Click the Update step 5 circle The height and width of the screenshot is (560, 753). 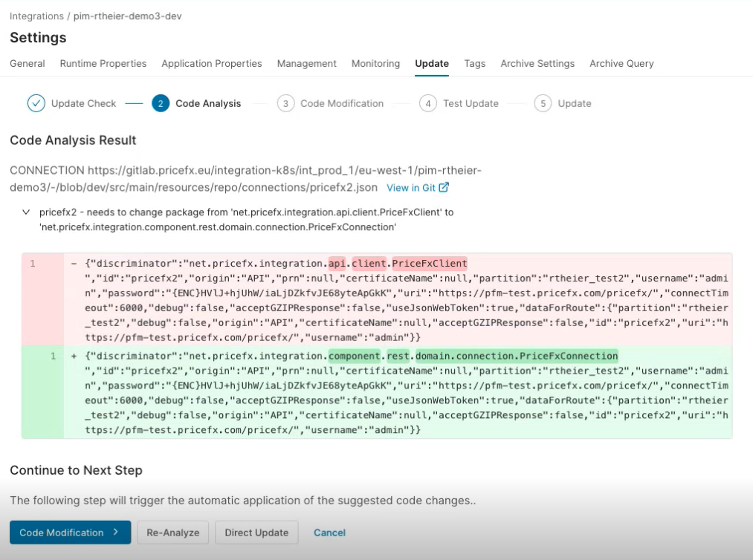coord(543,103)
